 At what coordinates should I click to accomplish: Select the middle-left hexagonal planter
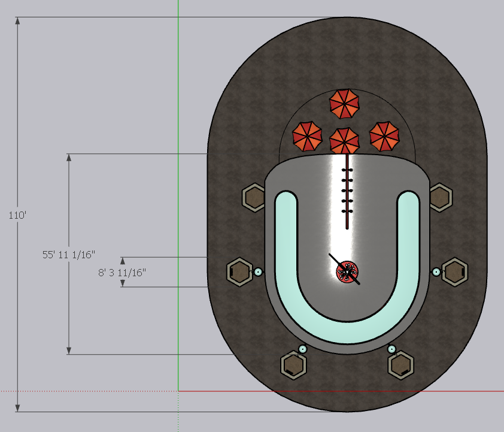[x=240, y=272]
